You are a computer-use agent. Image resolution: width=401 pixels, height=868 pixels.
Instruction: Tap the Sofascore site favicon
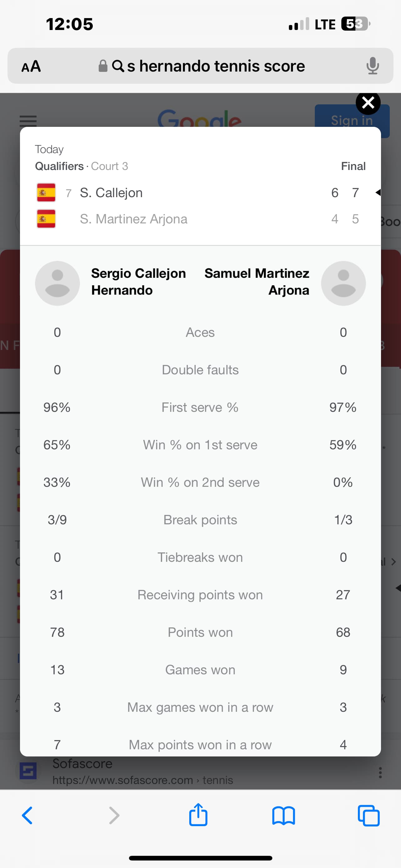click(x=28, y=771)
